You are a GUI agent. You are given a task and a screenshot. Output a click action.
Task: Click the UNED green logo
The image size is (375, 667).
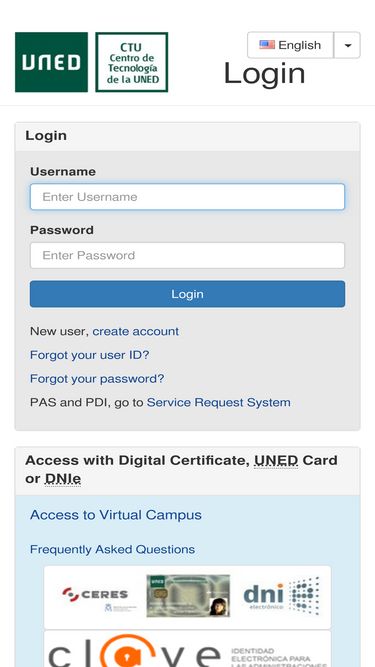[x=51, y=62]
